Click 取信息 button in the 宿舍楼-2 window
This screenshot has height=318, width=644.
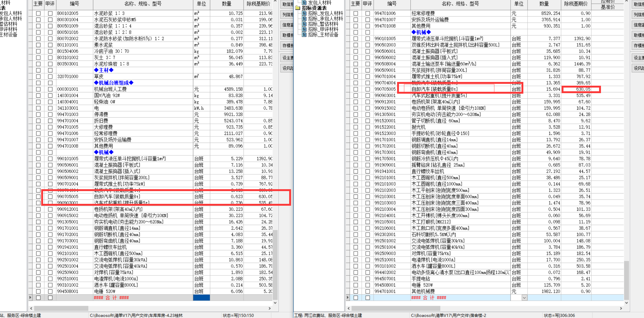[638, 4]
